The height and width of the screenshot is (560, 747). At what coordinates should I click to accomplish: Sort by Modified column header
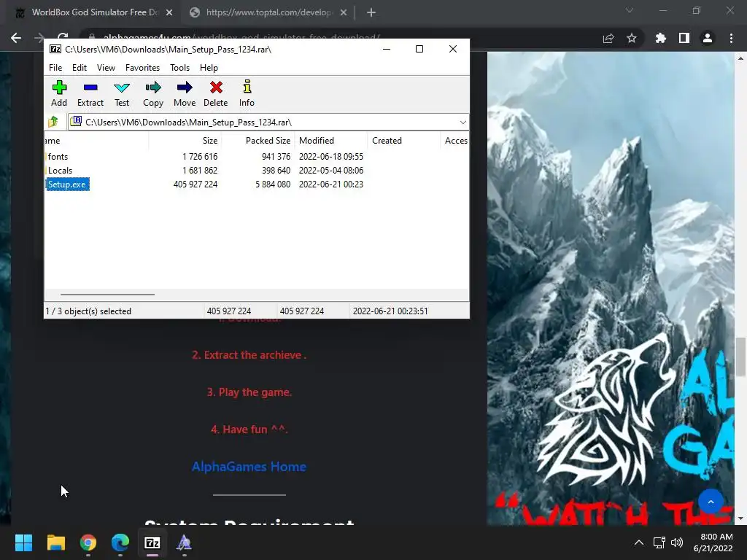click(330, 141)
